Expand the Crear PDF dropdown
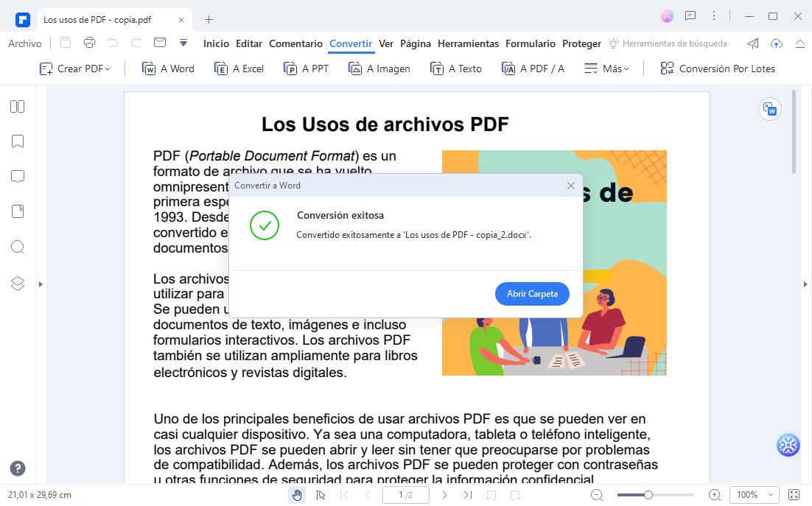The image size is (812, 506). coord(74,68)
